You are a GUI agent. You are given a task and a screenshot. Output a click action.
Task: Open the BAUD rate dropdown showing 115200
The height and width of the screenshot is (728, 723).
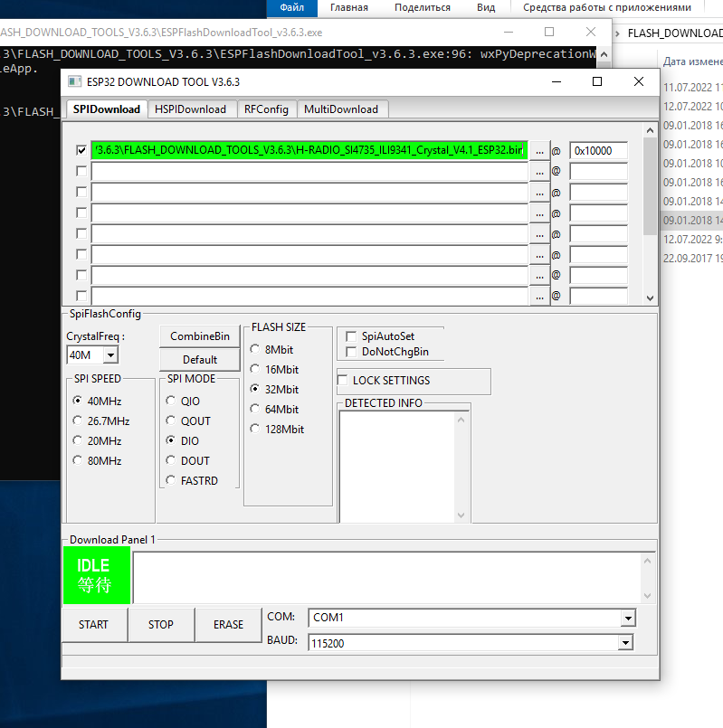tap(625, 643)
